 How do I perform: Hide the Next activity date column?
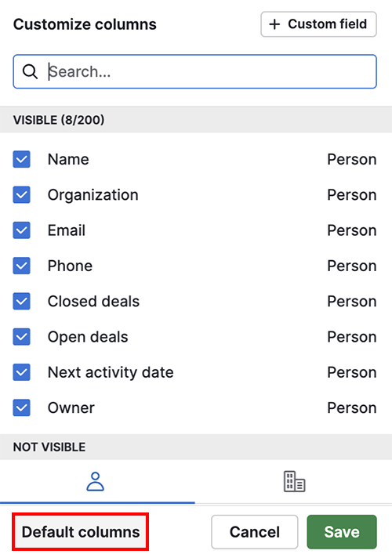coord(22,372)
